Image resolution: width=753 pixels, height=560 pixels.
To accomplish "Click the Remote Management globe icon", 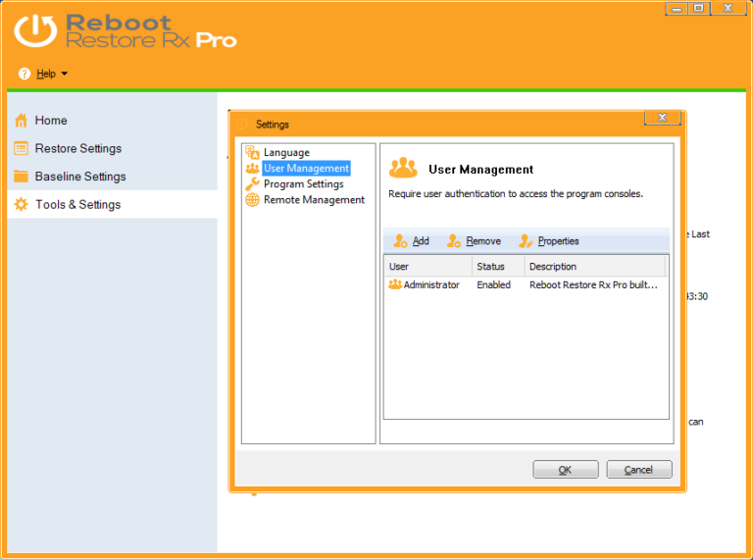I will (252, 200).
